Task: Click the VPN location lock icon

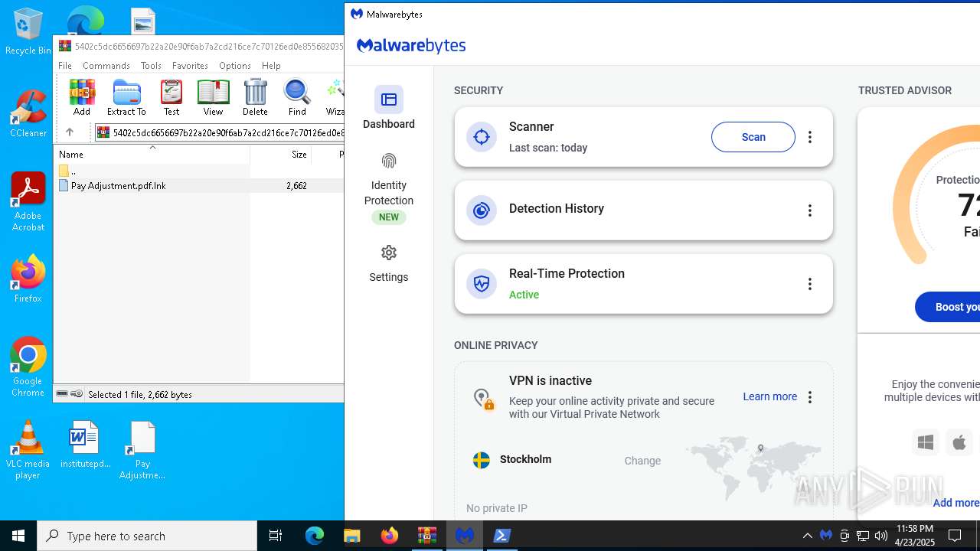Action: coord(482,399)
